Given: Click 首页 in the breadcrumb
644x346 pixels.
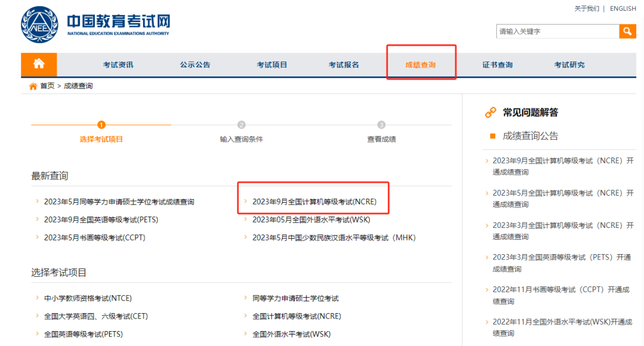Looking at the screenshot, I should tap(47, 86).
